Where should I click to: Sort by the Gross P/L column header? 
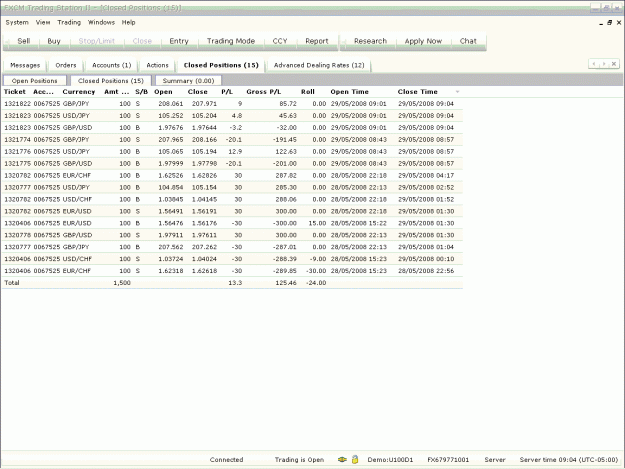point(263,92)
